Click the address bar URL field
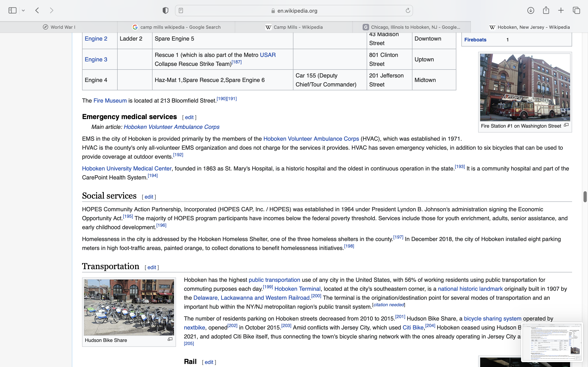 point(297,11)
